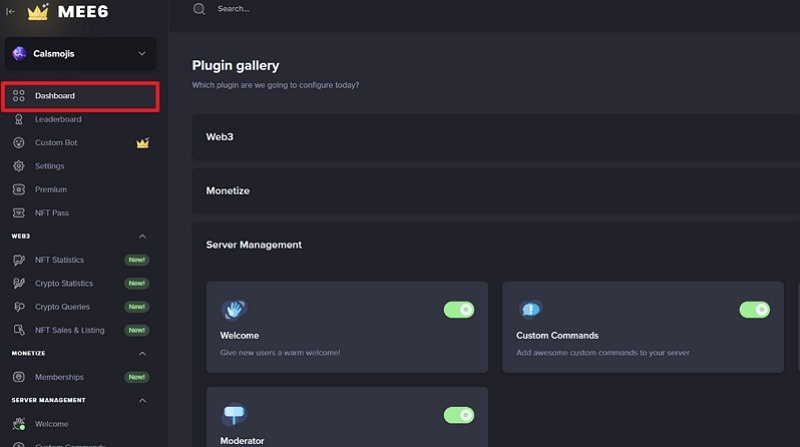The height and width of the screenshot is (447, 800).
Task: Click the Leaderboard medal icon
Action: click(19, 119)
